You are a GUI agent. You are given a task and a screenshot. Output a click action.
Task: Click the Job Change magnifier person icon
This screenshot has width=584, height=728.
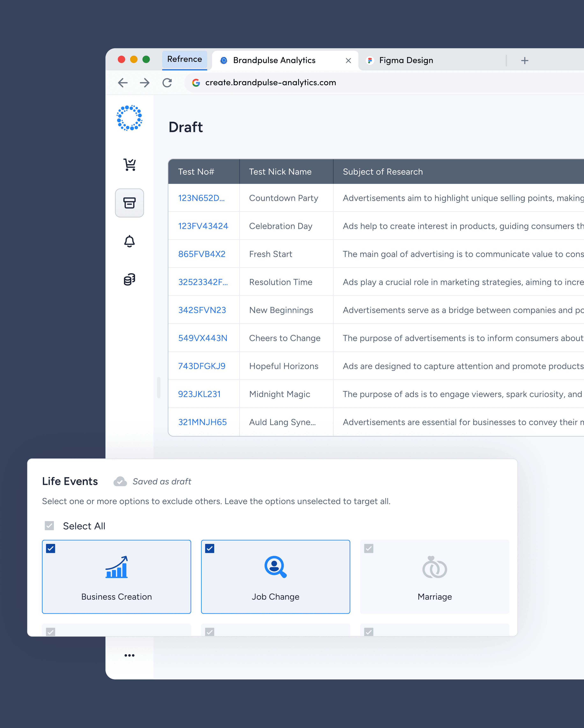pyautogui.click(x=276, y=567)
